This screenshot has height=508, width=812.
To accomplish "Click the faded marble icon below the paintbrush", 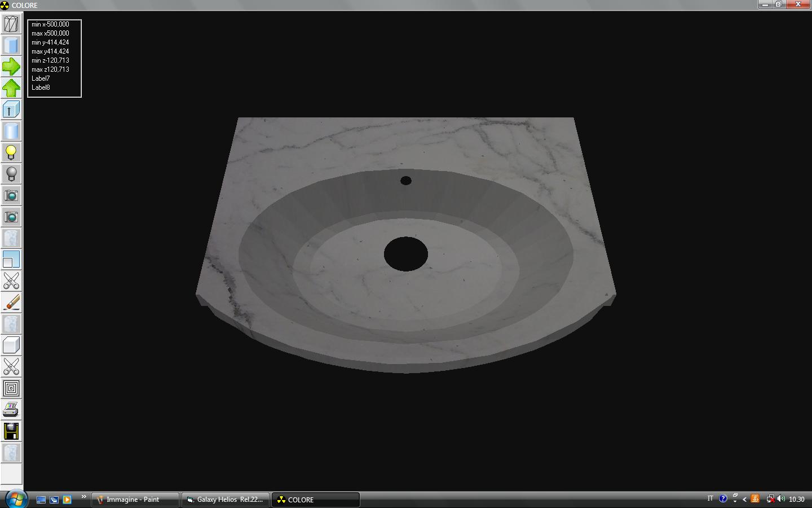I will [11, 324].
